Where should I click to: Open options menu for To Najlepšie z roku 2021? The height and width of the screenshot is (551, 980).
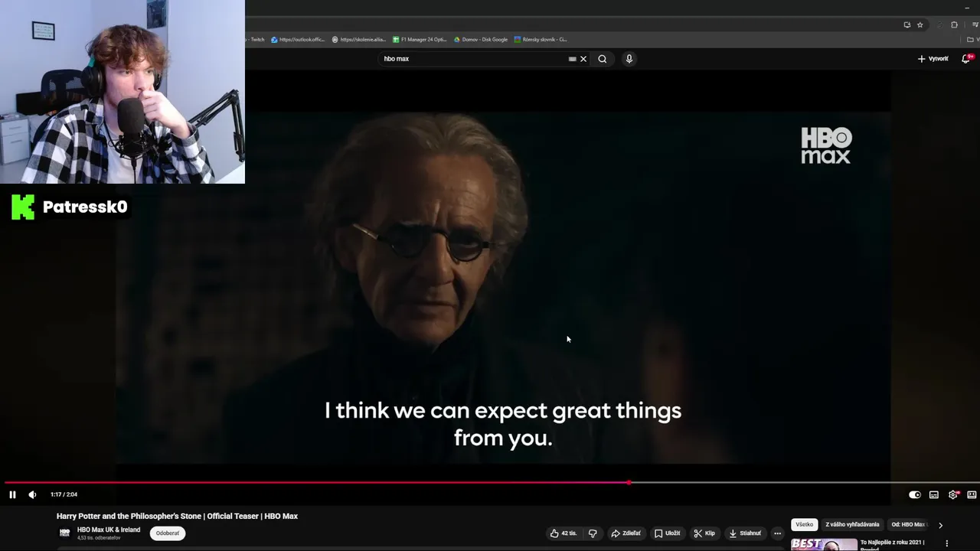(947, 543)
